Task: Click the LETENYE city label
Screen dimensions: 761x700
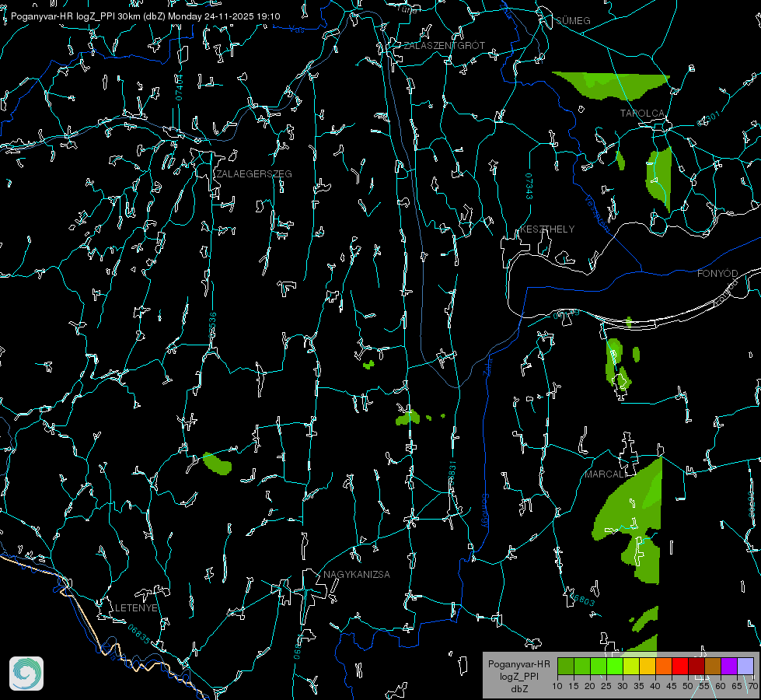Action: (x=136, y=608)
